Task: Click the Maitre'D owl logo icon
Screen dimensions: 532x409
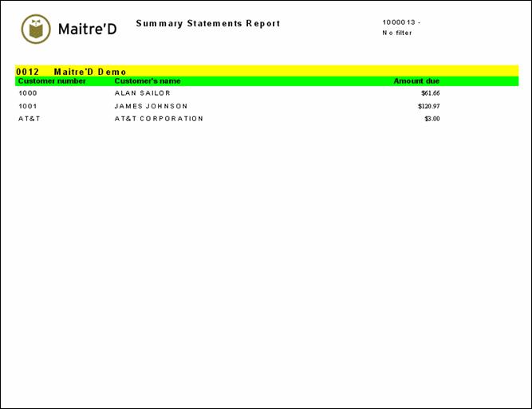Action: 35,29
